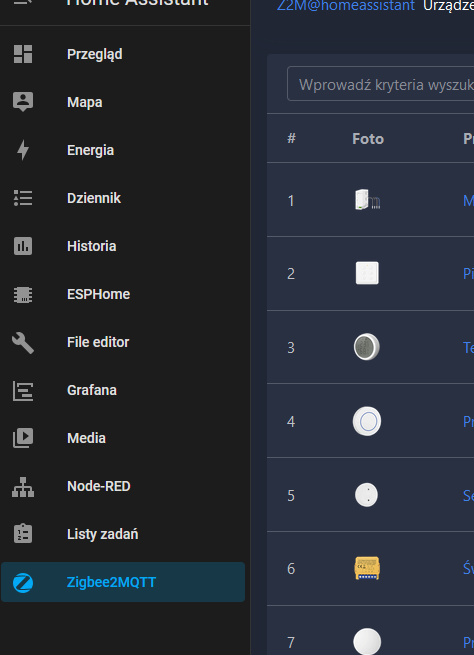
Task: Open the Media play icon
Action: [x=23, y=438]
